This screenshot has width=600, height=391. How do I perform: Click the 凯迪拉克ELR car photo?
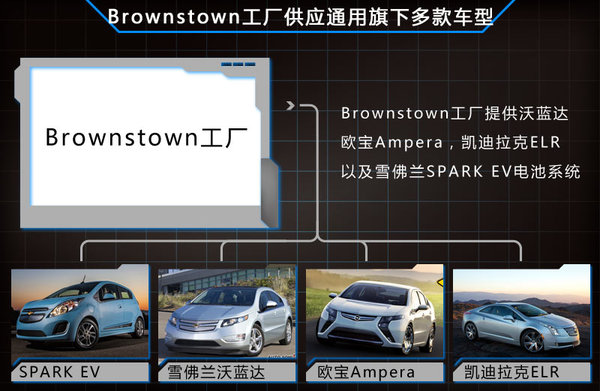point(522,313)
